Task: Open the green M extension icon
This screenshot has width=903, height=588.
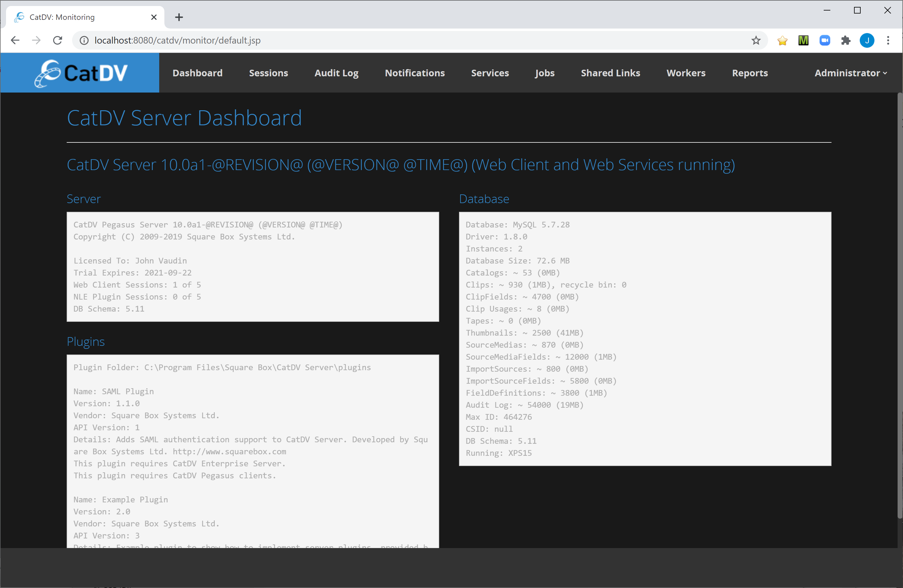Action: pyautogui.click(x=803, y=40)
